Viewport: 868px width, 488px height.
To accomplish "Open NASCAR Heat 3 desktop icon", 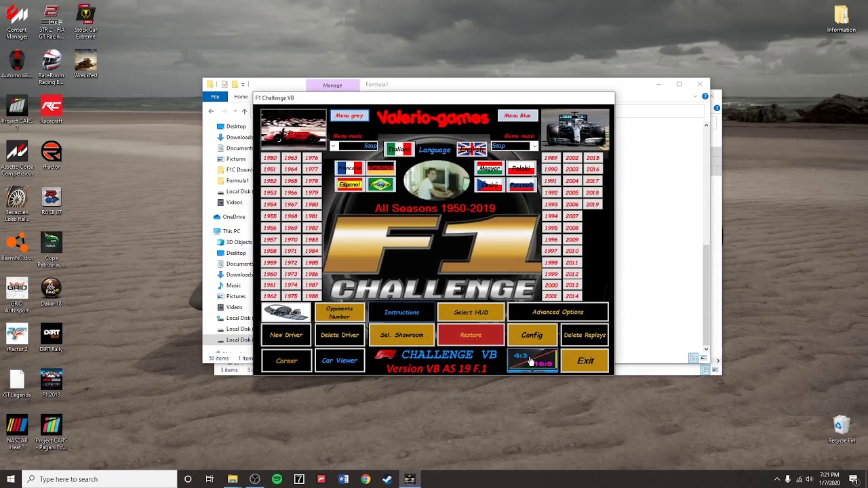I will [17, 432].
